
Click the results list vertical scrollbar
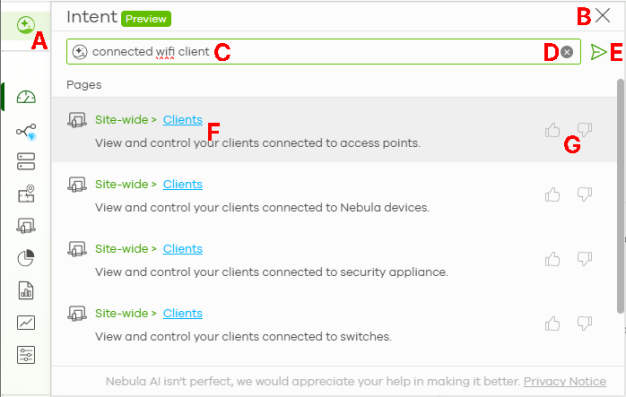620,196
